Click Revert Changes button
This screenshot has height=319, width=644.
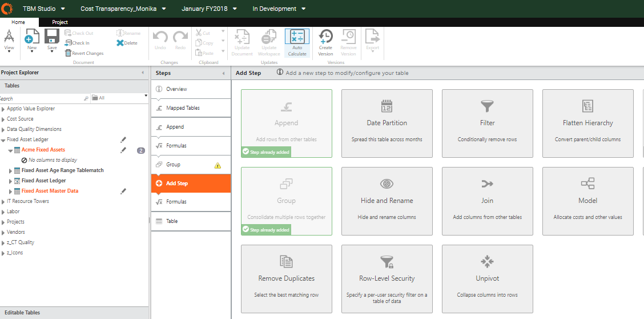pos(84,53)
